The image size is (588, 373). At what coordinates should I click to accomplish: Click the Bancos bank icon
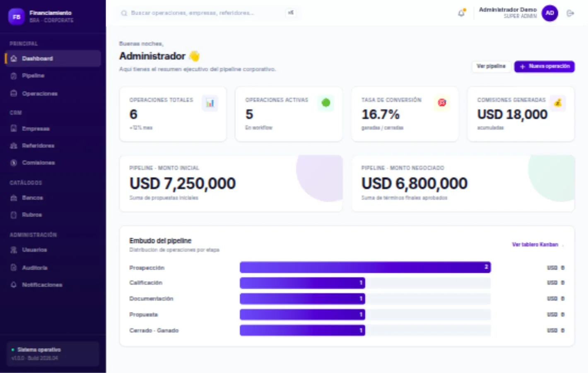tap(14, 198)
